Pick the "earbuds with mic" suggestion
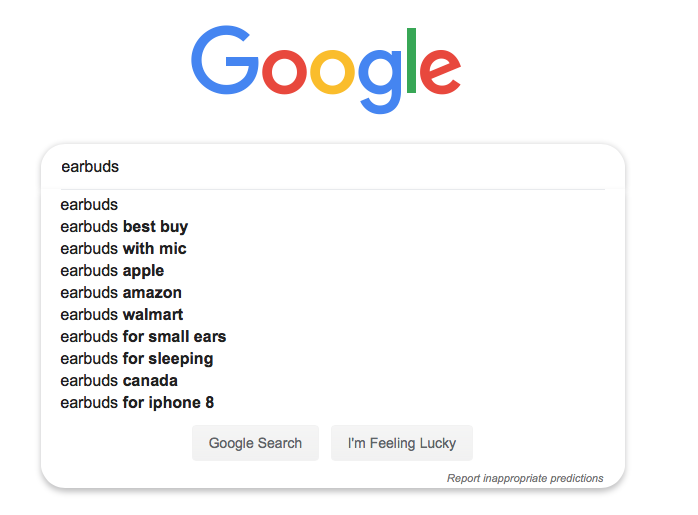The width and height of the screenshot is (698, 515). [x=123, y=249]
